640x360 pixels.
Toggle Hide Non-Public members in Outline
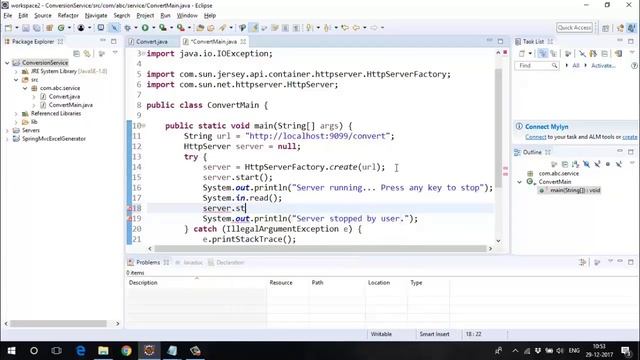pyautogui.click(x=608, y=164)
